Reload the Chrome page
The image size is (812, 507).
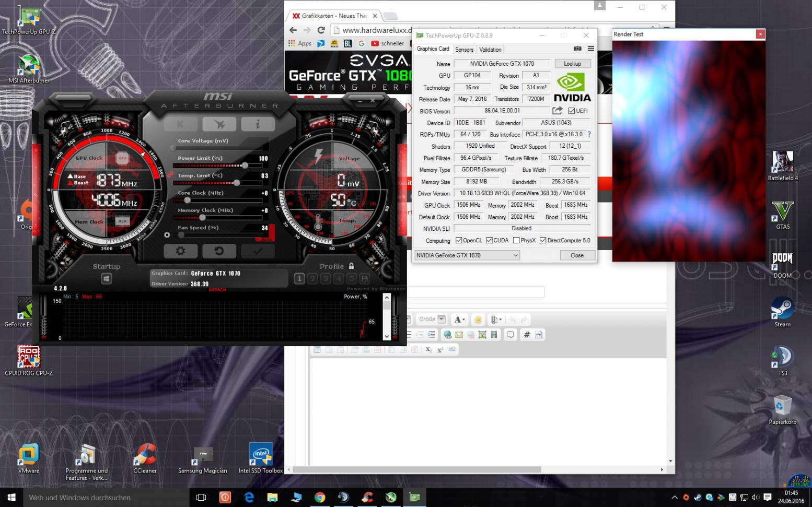click(321, 30)
